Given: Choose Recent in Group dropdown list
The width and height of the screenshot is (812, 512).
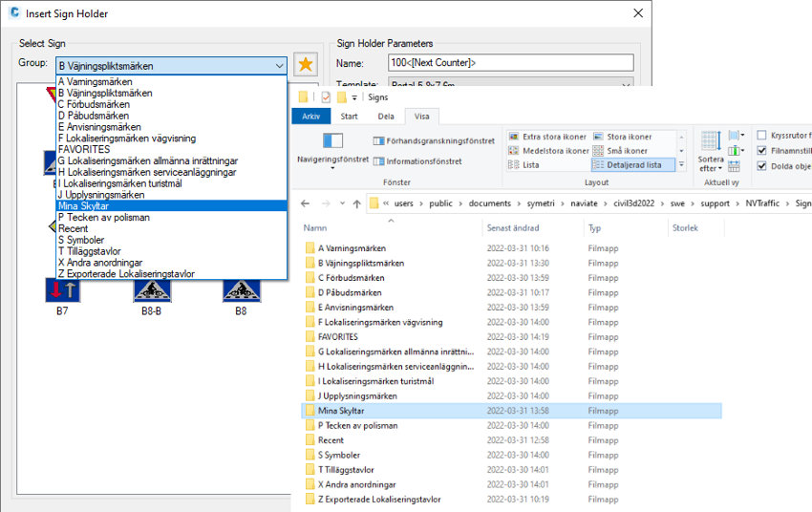Looking at the screenshot, I should [171, 228].
